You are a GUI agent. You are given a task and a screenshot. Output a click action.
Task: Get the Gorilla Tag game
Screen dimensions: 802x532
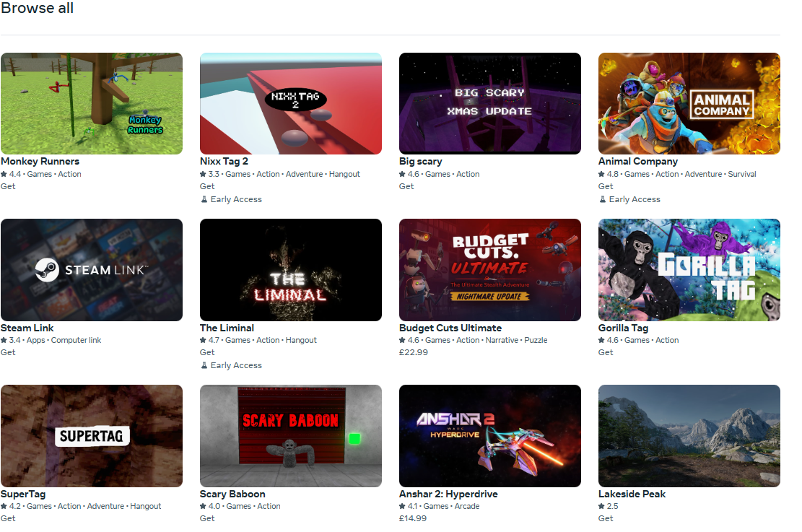[x=606, y=352]
